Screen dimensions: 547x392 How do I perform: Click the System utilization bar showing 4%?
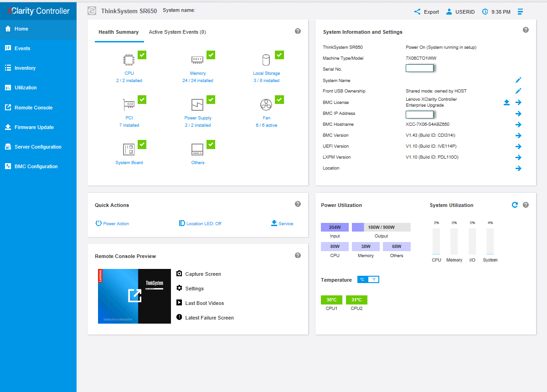tap(490, 242)
